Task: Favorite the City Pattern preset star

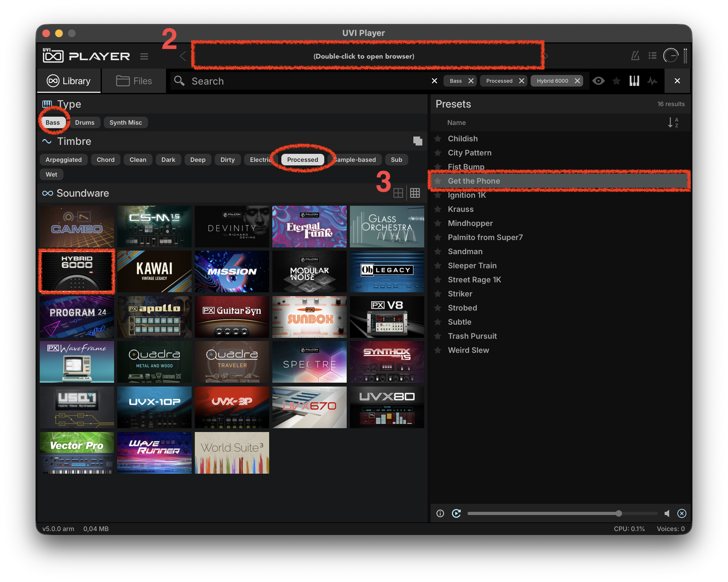Action: click(x=438, y=153)
